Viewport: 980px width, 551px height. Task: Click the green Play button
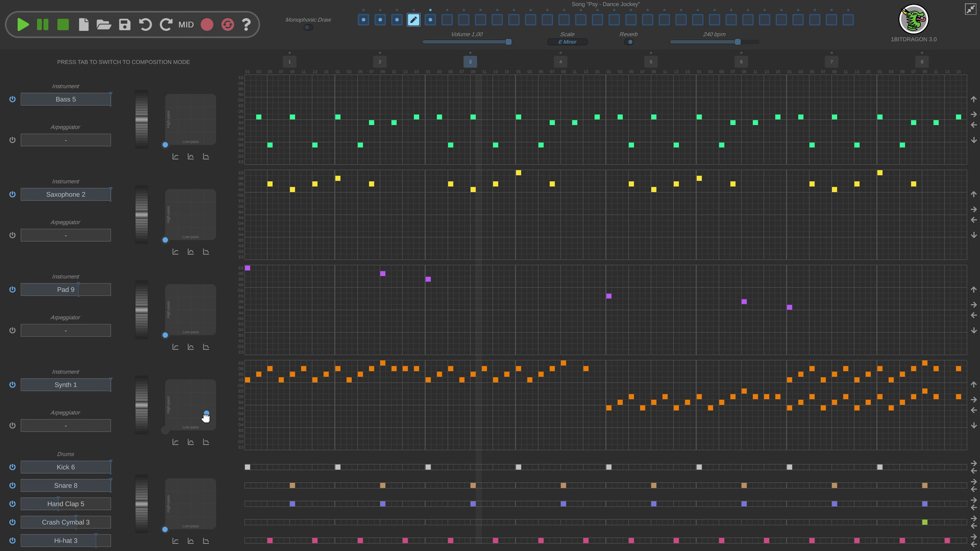coord(22,24)
